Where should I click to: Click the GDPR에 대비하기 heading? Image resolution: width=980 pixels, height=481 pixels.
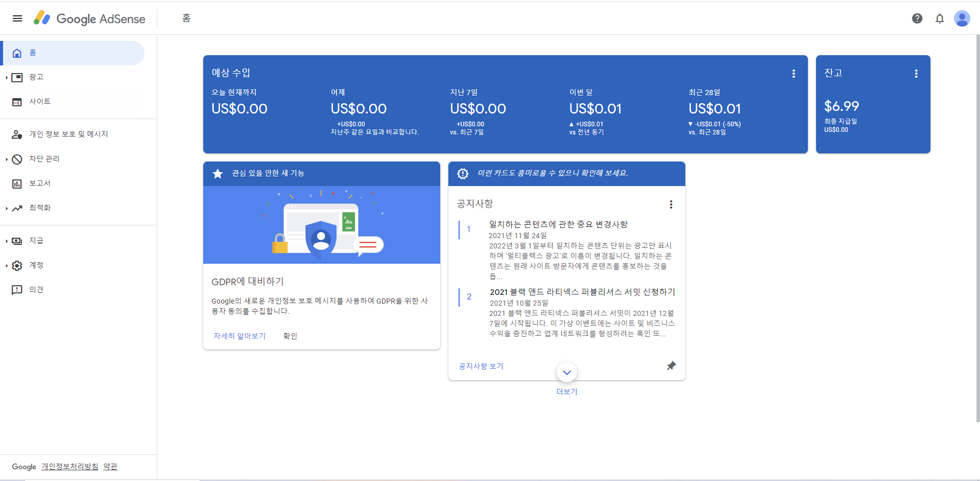pyautogui.click(x=248, y=282)
